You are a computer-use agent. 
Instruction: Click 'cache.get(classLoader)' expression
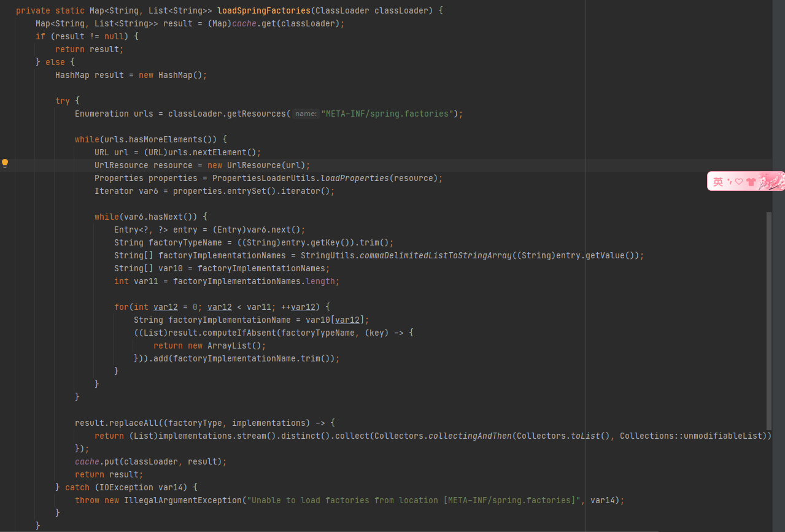(x=286, y=24)
